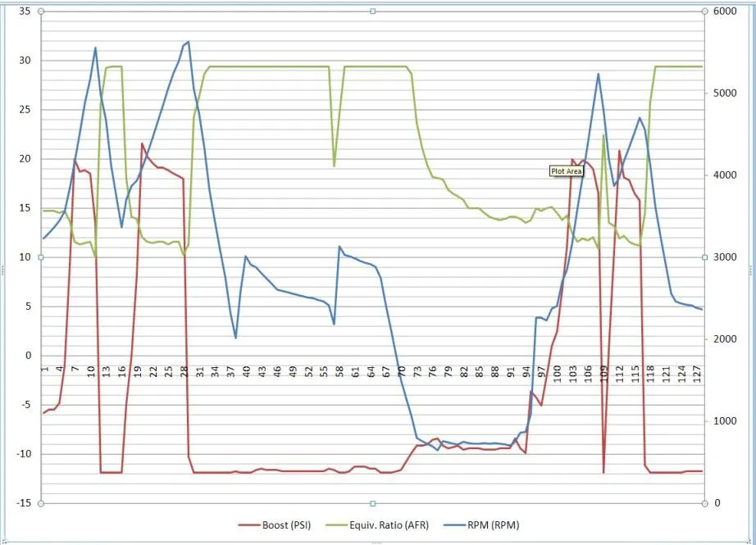Click the bottom-center square plot area handle
This screenshot has height=545, width=756.
pos(373,503)
